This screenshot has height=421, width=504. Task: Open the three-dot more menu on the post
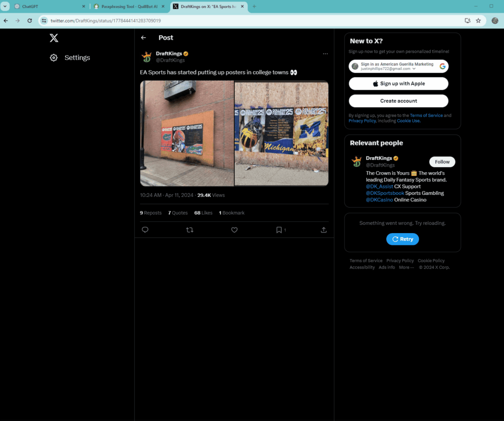tap(325, 54)
